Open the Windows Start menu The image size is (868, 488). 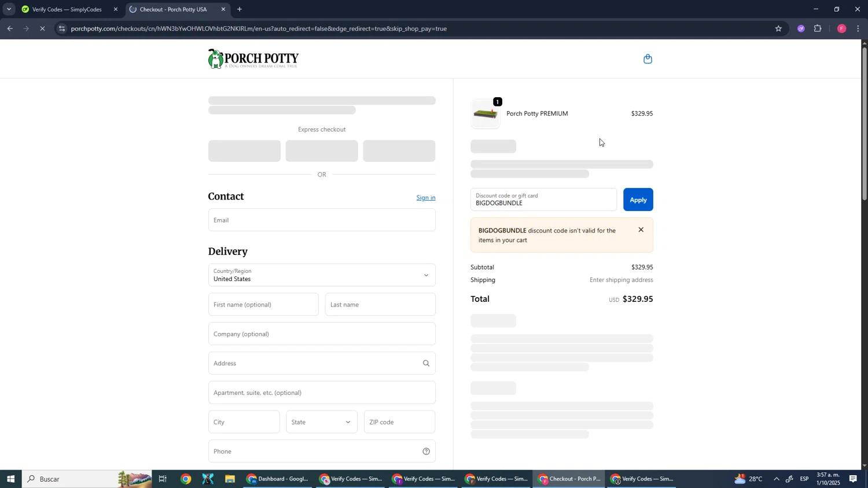pos(10,479)
